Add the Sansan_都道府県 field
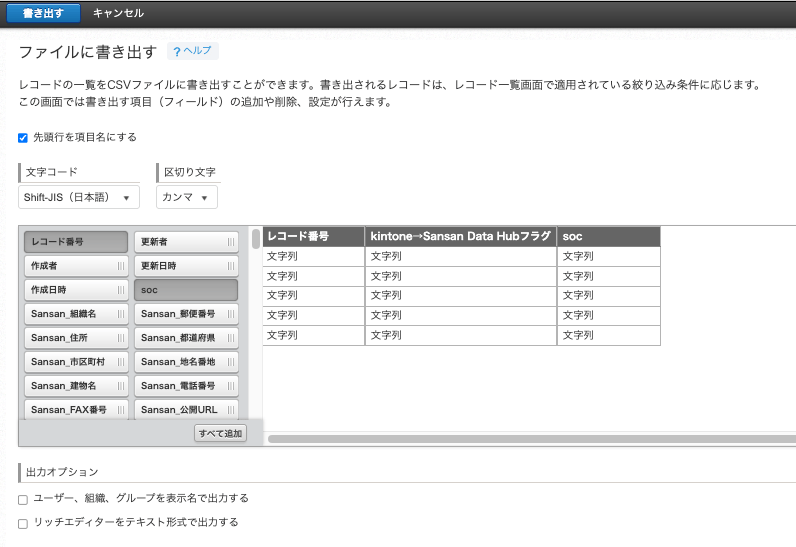Screen dimensions: 796x547 coord(186,337)
